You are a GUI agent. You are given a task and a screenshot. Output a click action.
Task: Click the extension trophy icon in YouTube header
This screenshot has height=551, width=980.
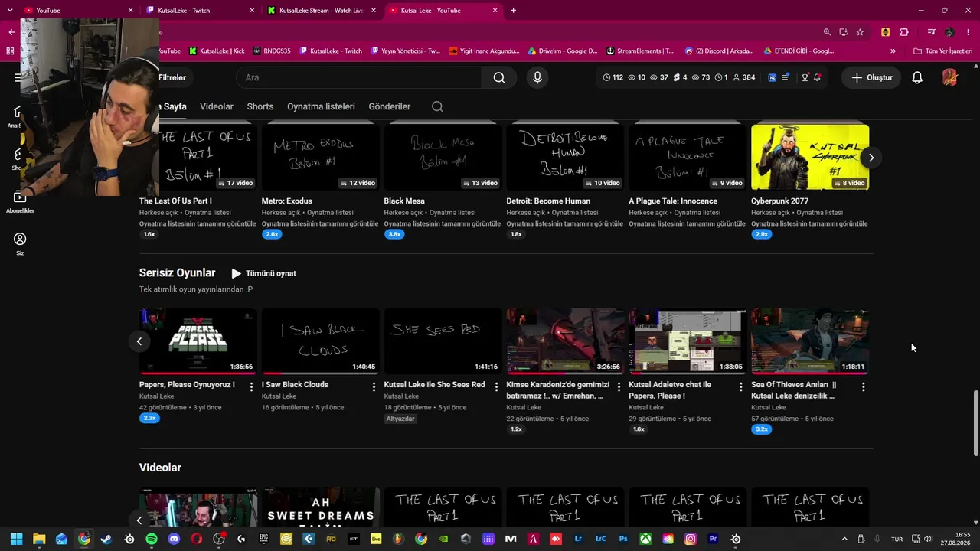tap(805, 77)
